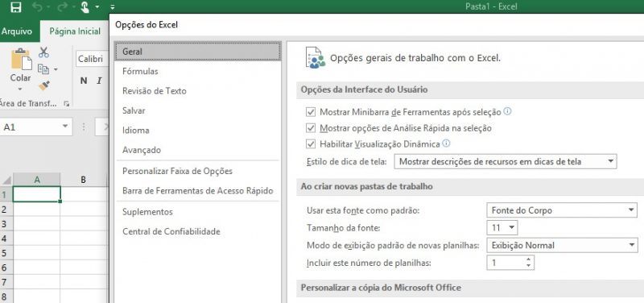Image resolution: width=644 pixels, height=303 pixels.
Task: Select the Fórmulas category
Action: pos(198,71)
